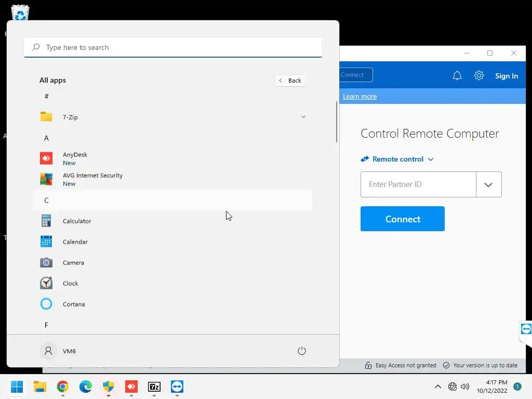Open File Explorer from taskbar
532x399 pixels.
tap(40, 387)
